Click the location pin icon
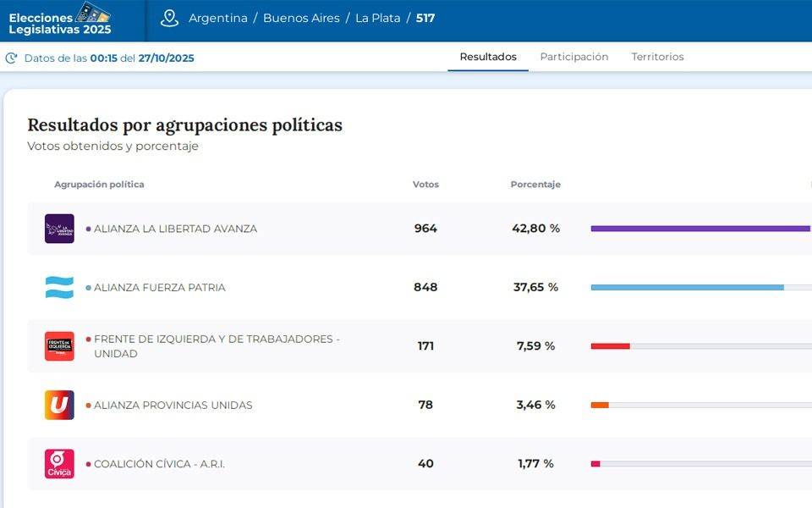This screenshot has height=508, width=812. [x=169, y=18]
